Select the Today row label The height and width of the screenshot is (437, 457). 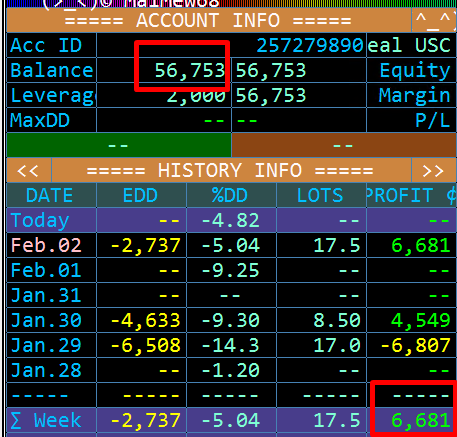click(40, 221)
